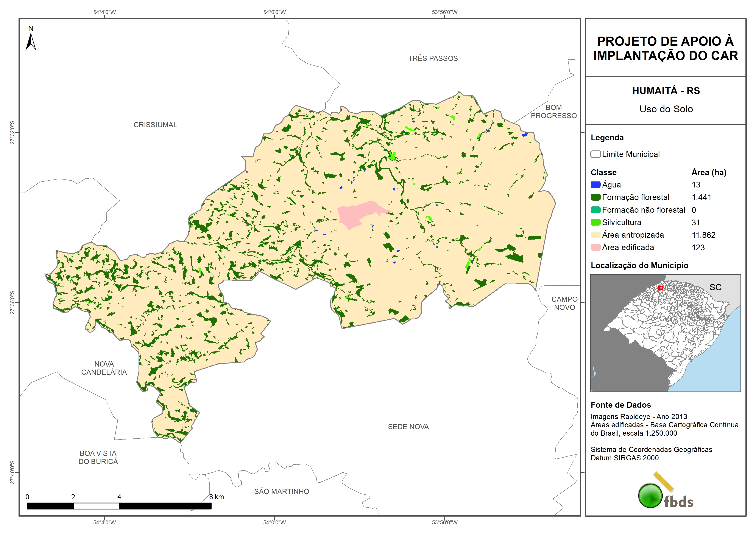Click the Formação florestal dark green swatch
Image resolution: width=756 pixels, height=534 pixels.
pos(595,197)
